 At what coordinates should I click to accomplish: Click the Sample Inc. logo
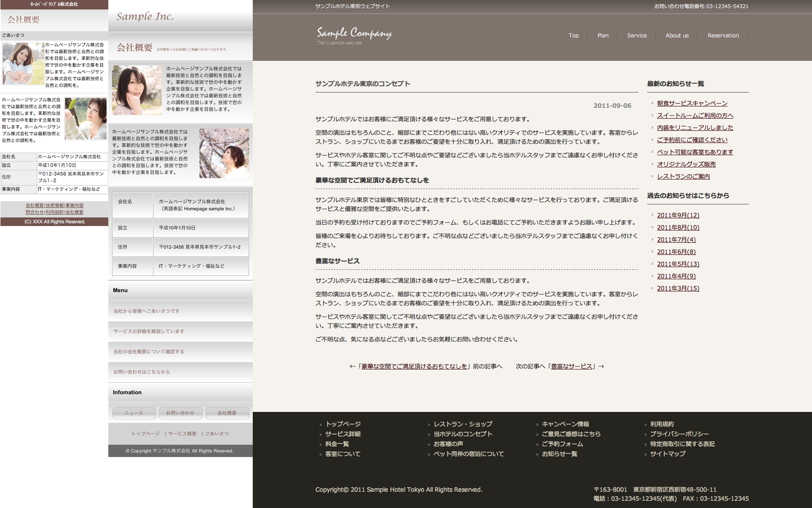145,17
